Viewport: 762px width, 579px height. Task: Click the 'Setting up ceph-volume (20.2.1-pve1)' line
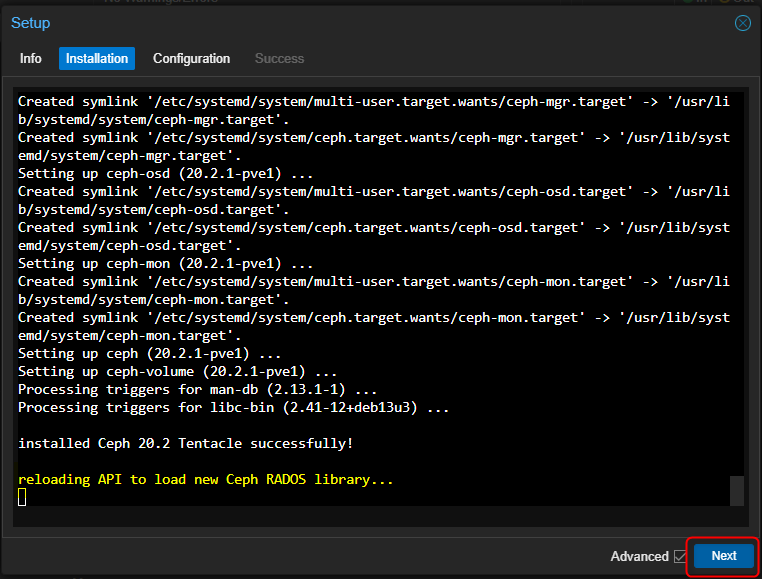[177, 371]
